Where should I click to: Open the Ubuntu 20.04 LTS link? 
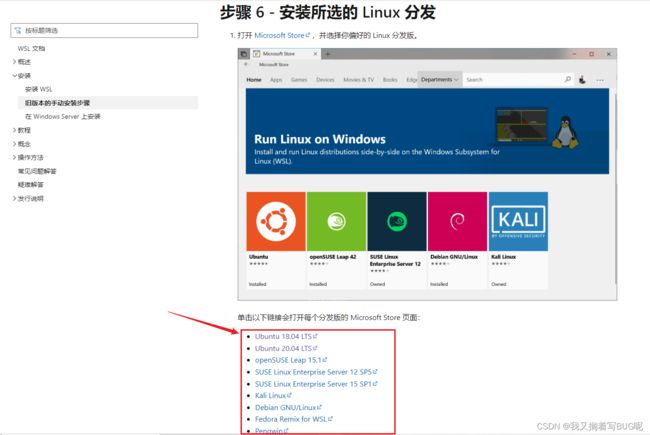[286, 348]
